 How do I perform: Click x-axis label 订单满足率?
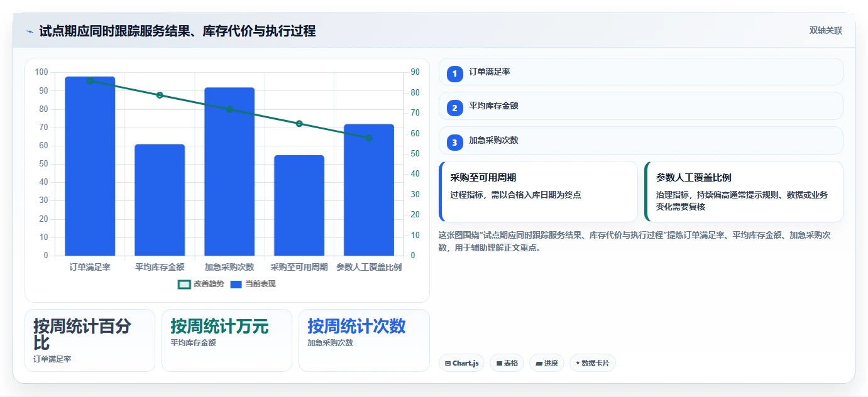click(90, 267)
